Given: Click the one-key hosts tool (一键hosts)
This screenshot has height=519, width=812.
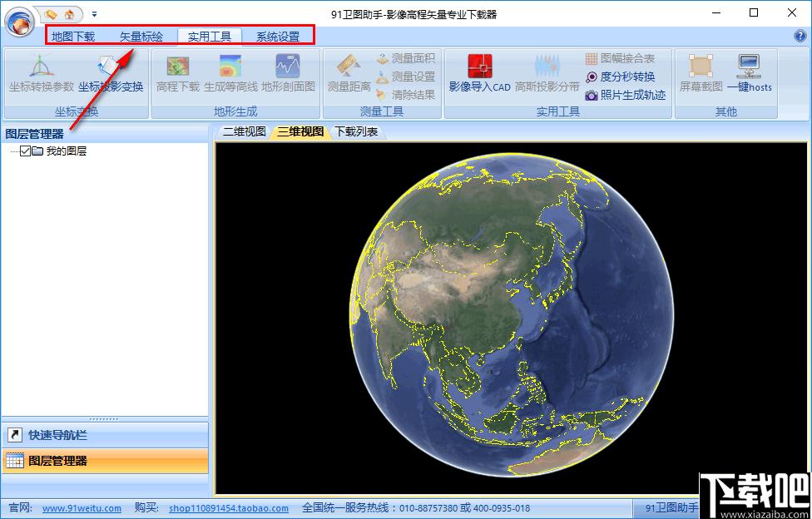Looking at the screenshot, I should (x=749, y=74).
